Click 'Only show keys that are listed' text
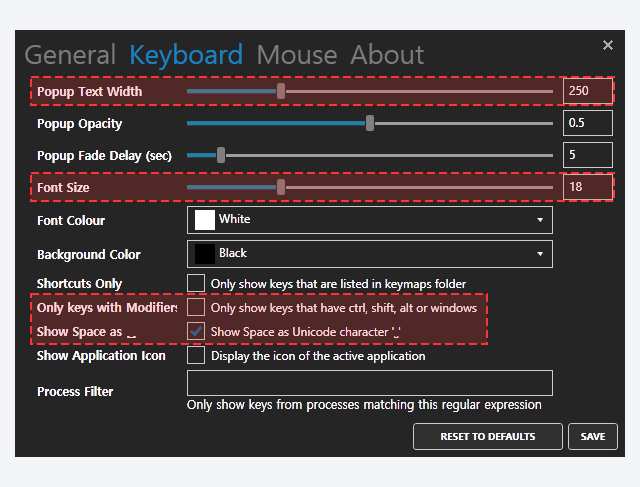This screenshot has width=640, height=487. point(338,284)
